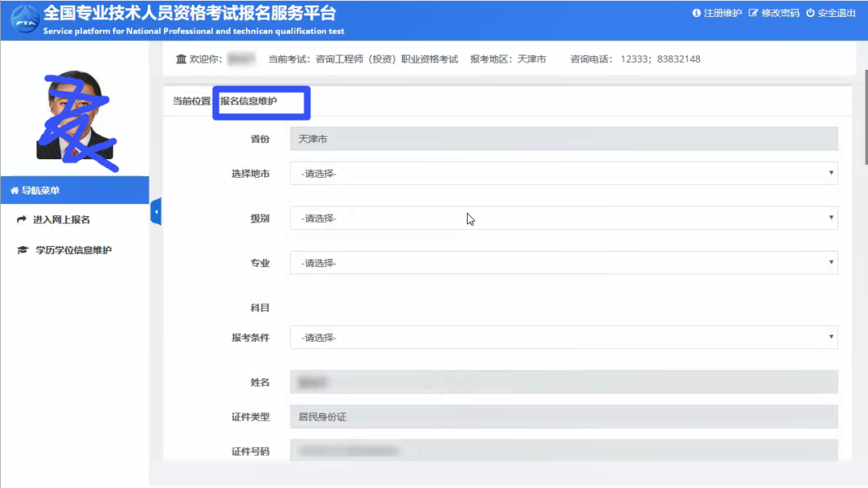The image size is (868, 488).
Task: Click the 证件号码 input field
Action: 563,451
